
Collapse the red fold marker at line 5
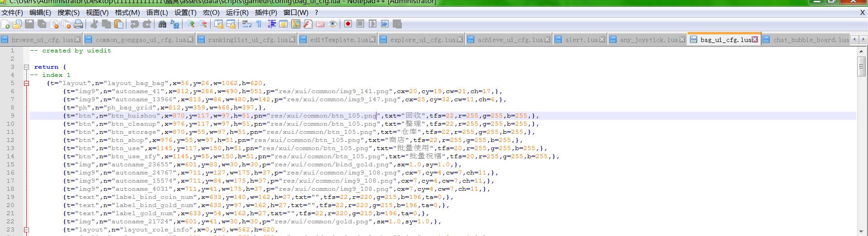coord(26,83)
